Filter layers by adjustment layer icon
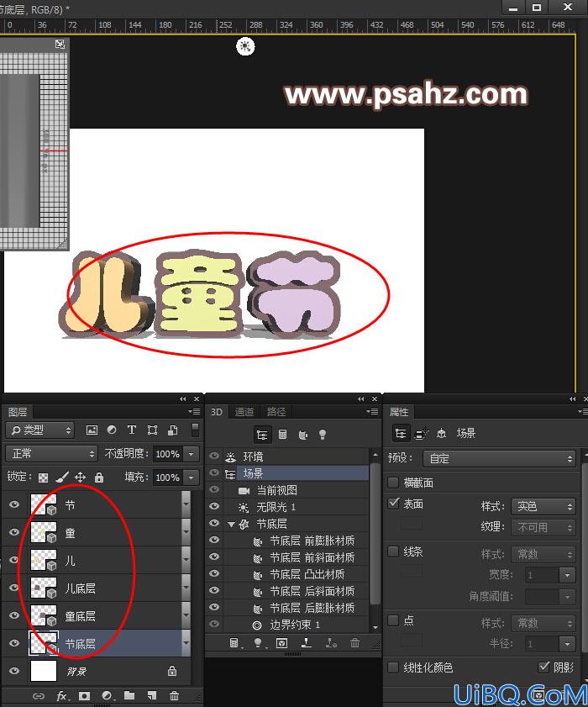The height and width of the screenshot is (707, 588). [111, 430]
